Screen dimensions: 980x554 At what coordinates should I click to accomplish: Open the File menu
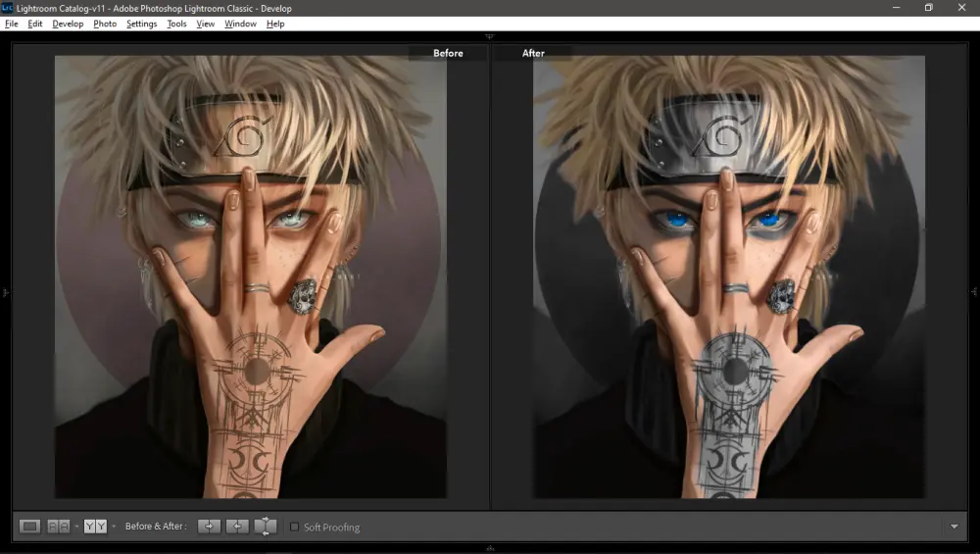tap(11, 24)
